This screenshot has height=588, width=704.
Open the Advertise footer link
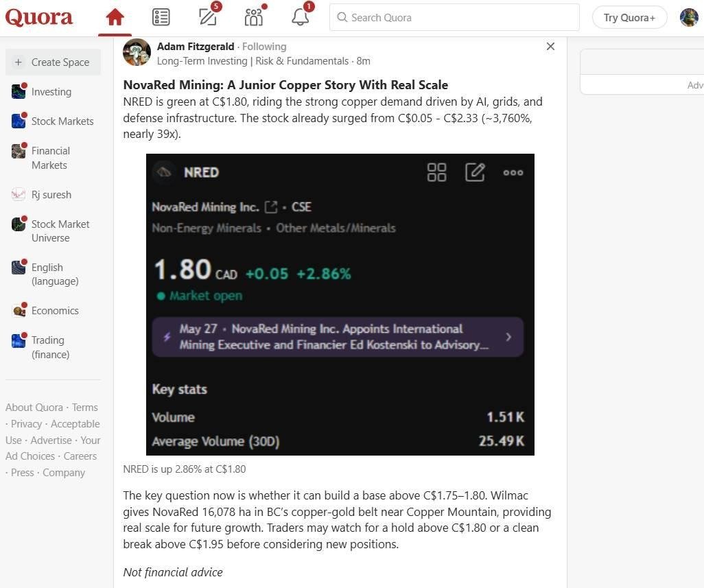point(51,440)
